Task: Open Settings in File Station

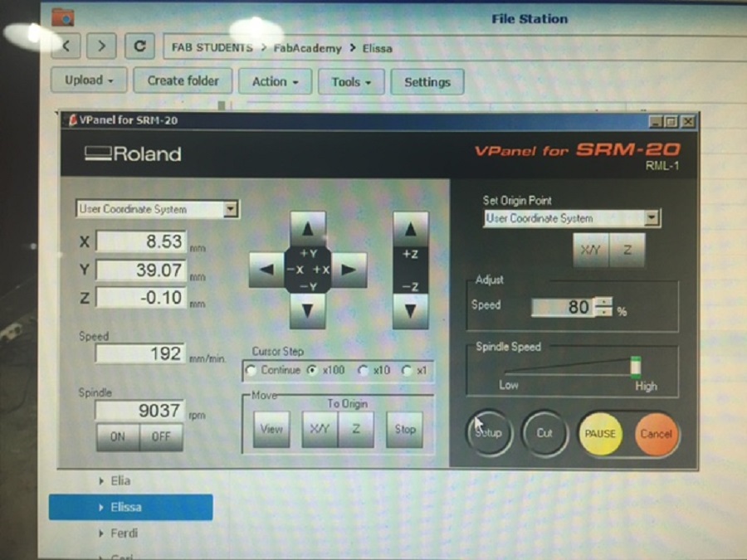Action: [427, 82]
